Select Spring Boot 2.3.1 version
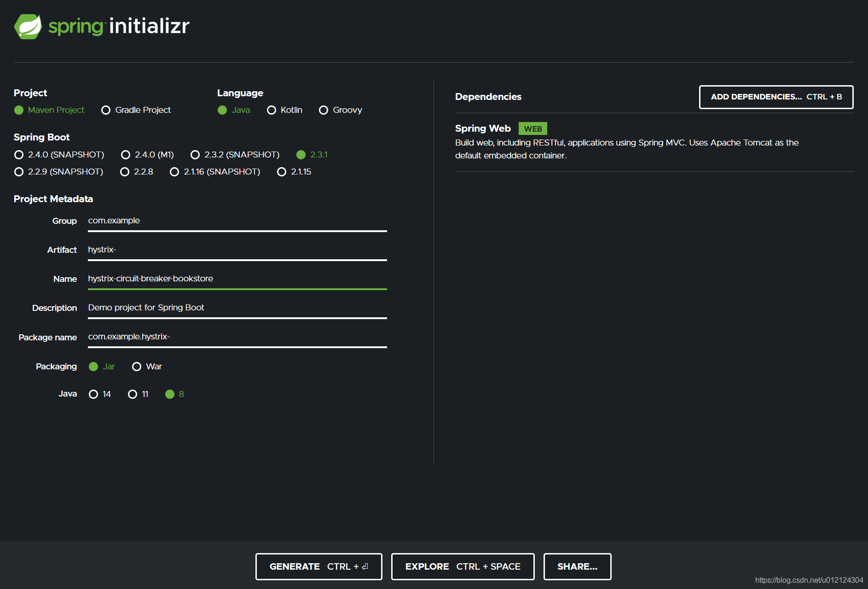Viewport: 868px width, 589px height. coord(312,155)
